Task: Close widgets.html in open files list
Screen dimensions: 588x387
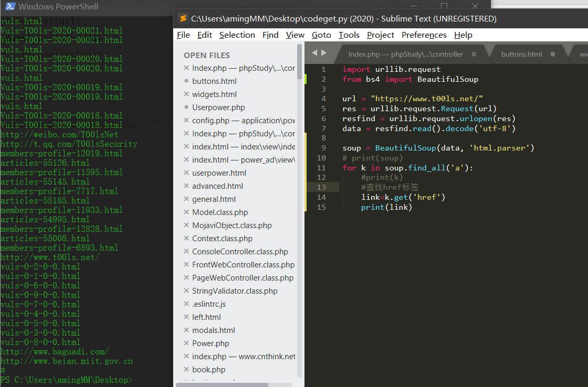Action: point(186,94)
